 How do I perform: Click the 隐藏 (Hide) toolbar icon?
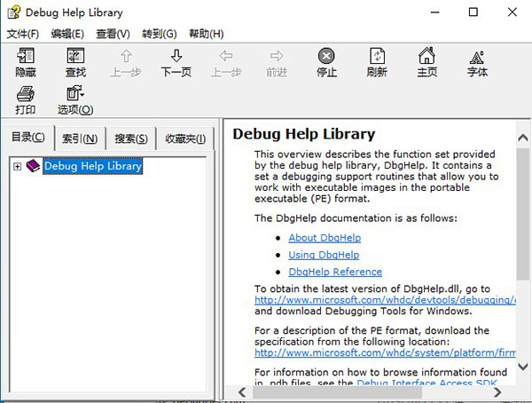[x=26, y=62]
